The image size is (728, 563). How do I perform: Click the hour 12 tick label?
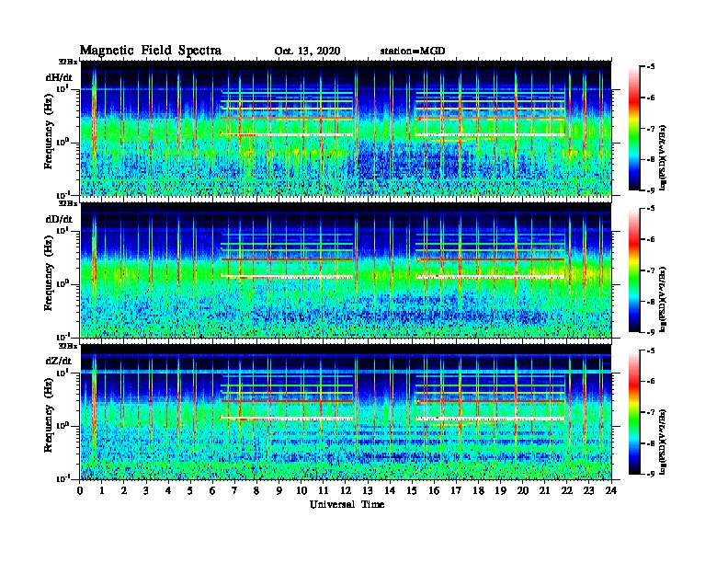[x=346, y=490]
